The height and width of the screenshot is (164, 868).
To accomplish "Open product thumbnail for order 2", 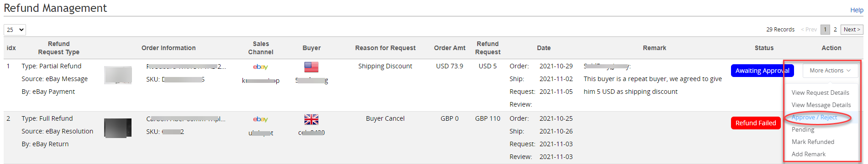I will [118, 128].
